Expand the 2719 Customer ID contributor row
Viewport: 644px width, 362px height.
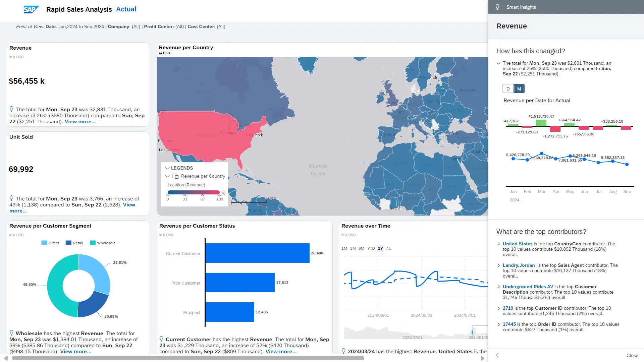498,308
